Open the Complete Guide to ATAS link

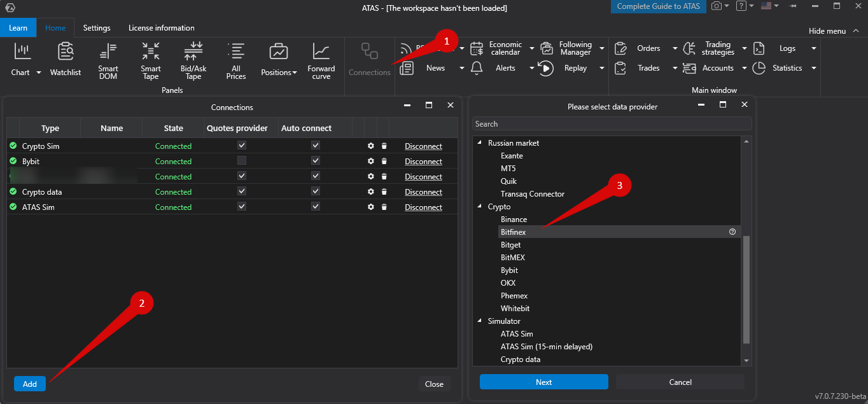click(x=659, y=6)
